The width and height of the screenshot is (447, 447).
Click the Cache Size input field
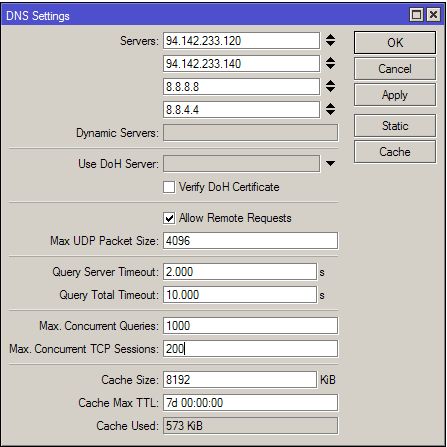pos(240,380)
